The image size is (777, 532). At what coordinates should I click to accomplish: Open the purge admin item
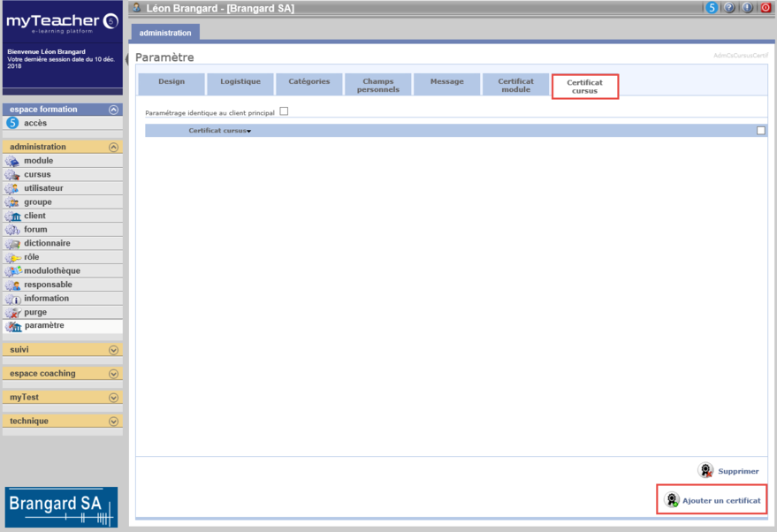pos(35,312)
